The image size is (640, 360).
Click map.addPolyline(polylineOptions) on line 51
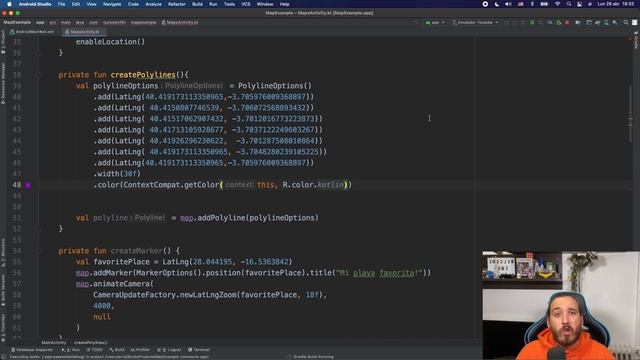(249, 218)
